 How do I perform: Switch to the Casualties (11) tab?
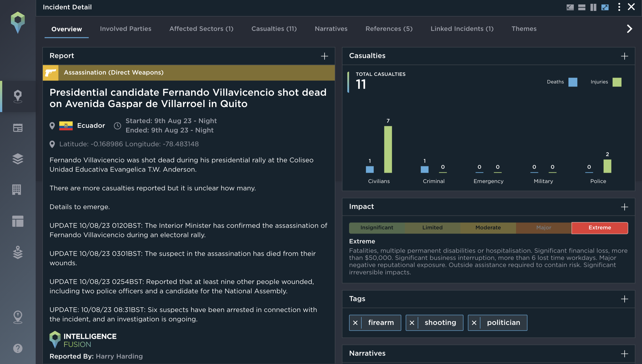tap(274, 29)
